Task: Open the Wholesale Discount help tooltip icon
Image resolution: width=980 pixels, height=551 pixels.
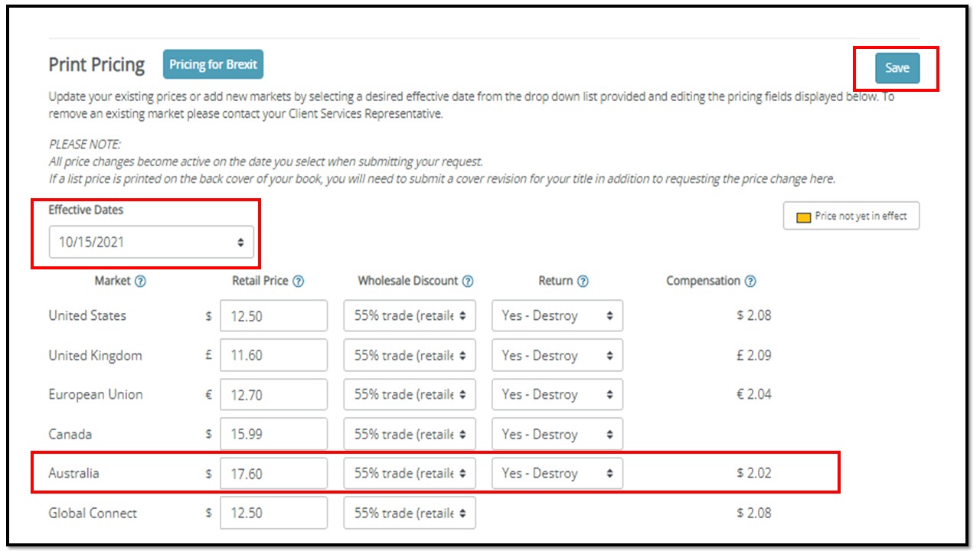Action: [x=468, y=282]
